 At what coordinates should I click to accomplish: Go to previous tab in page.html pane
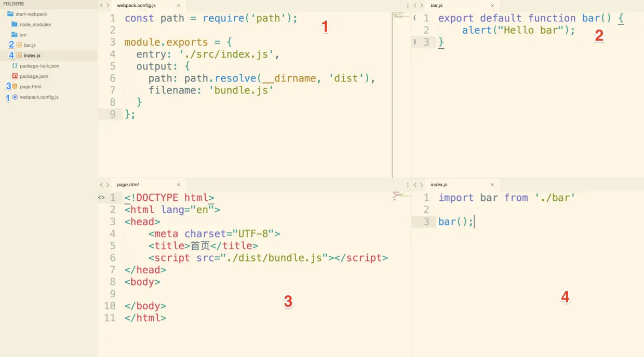coord(101,185)
